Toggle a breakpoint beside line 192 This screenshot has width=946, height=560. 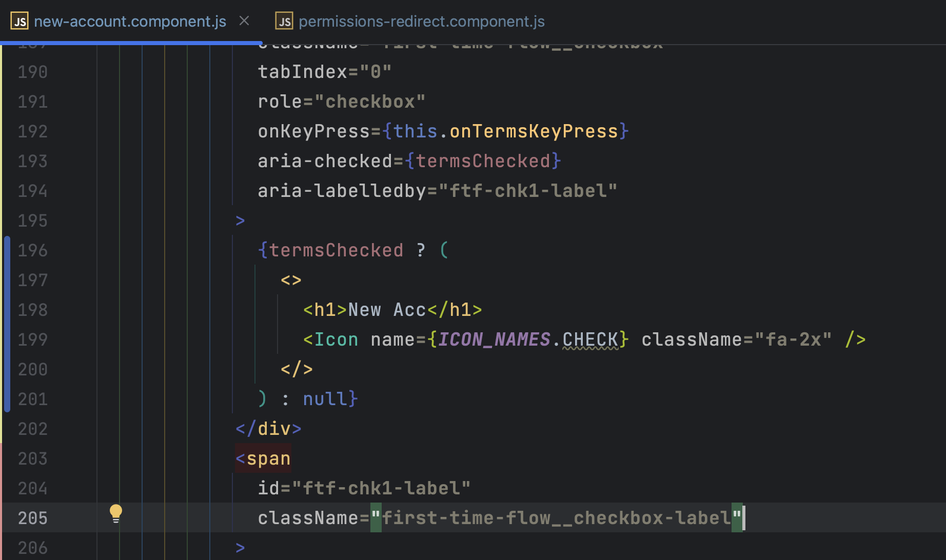pos(72,131)
